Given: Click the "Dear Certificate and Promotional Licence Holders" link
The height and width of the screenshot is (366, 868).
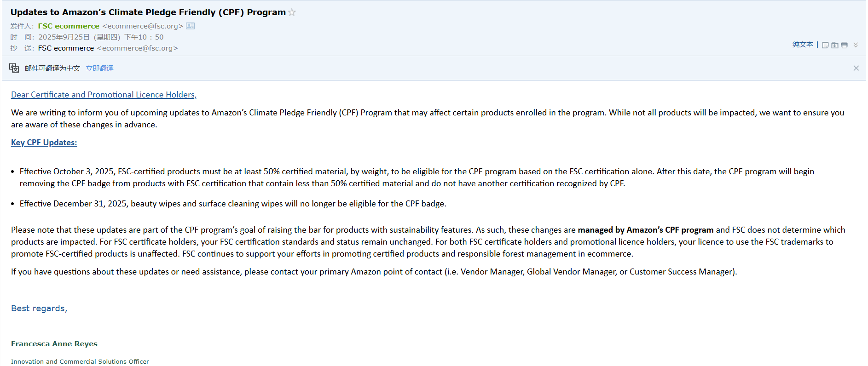Looking at the screenshot, I should (x=104, y=95).
